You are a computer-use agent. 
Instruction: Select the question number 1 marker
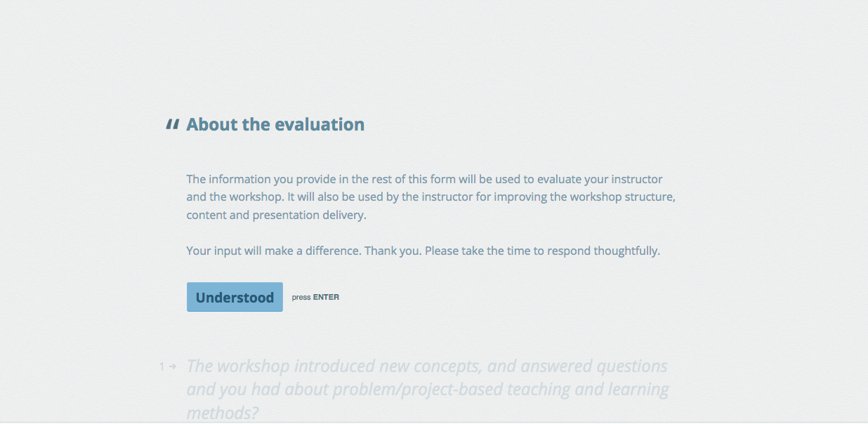pyautogui.click(x=162, y=366)
